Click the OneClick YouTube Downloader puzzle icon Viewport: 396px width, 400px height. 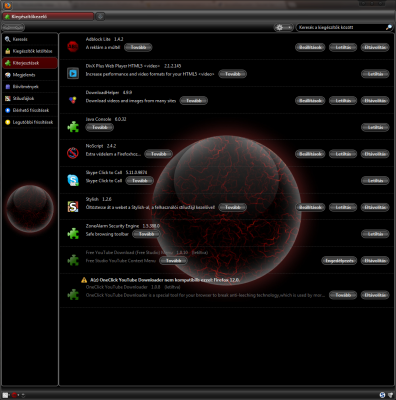(73, 295)
